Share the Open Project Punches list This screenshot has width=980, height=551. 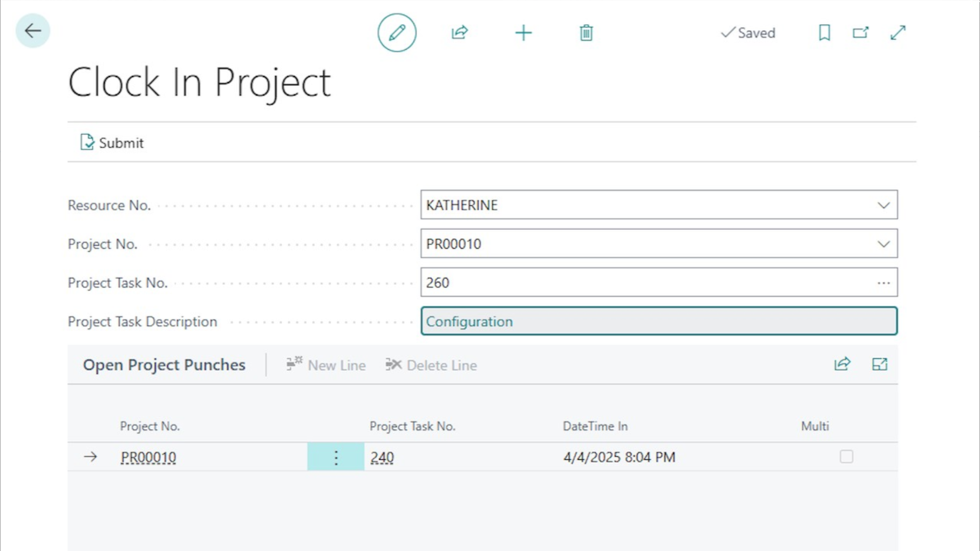pyautogui.click(x=842, y=365)
